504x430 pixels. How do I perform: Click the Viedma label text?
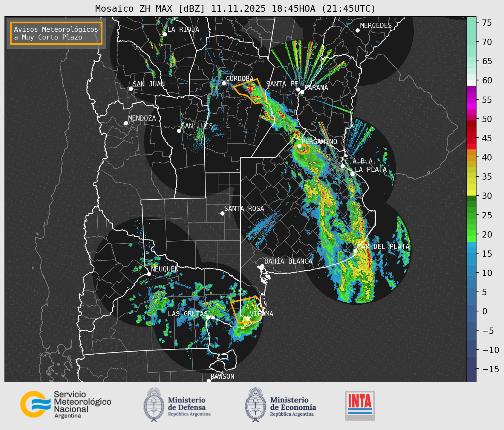pyautogui.click(x=261, y=314)
